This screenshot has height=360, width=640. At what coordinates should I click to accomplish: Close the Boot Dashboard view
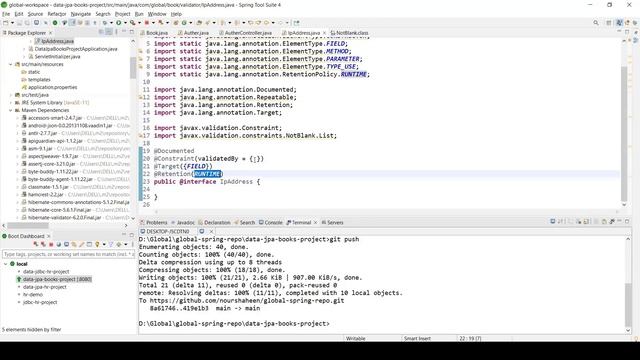pos(49,236)
